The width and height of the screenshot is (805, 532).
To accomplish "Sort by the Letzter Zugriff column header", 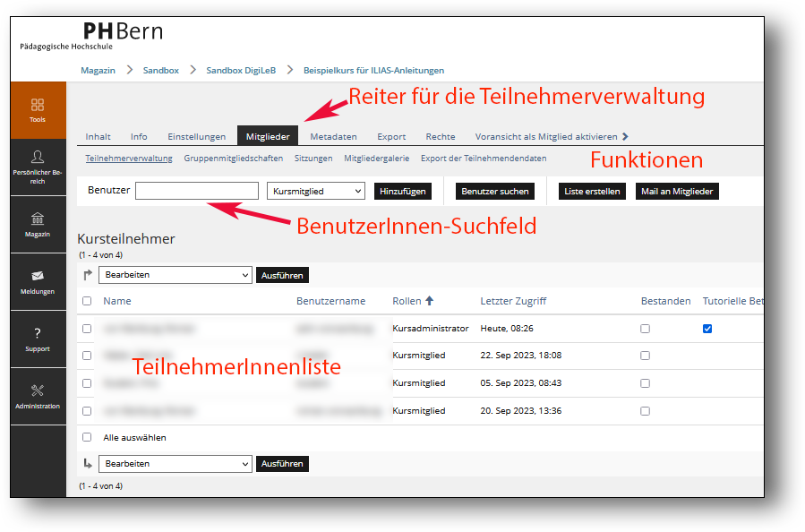I will click(513, 301).
